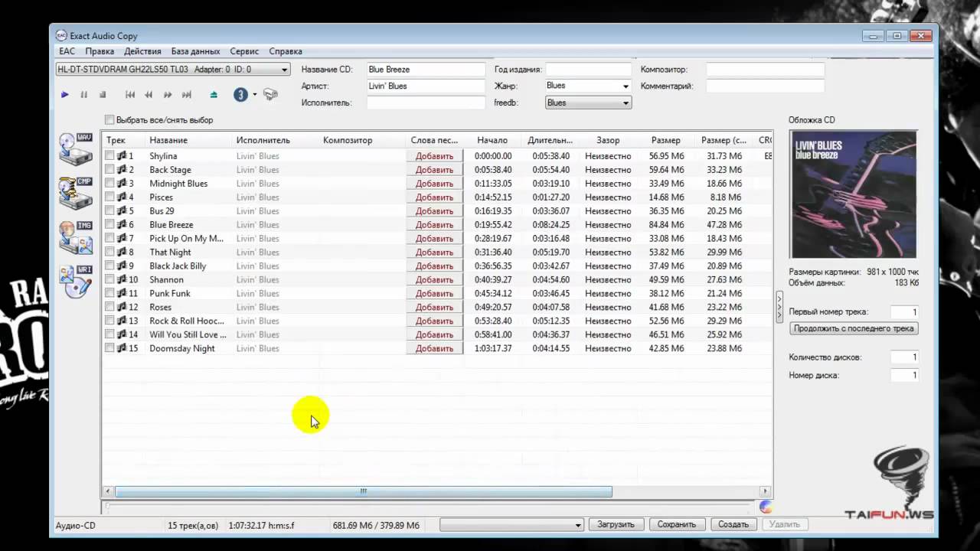Open the Сервис menu

point(244,51)
